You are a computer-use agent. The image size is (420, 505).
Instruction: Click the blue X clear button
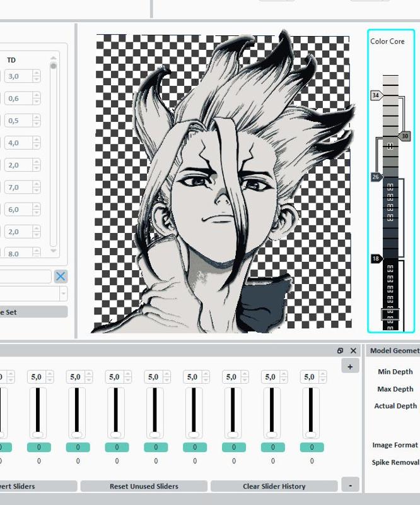[x=61, y=276]
